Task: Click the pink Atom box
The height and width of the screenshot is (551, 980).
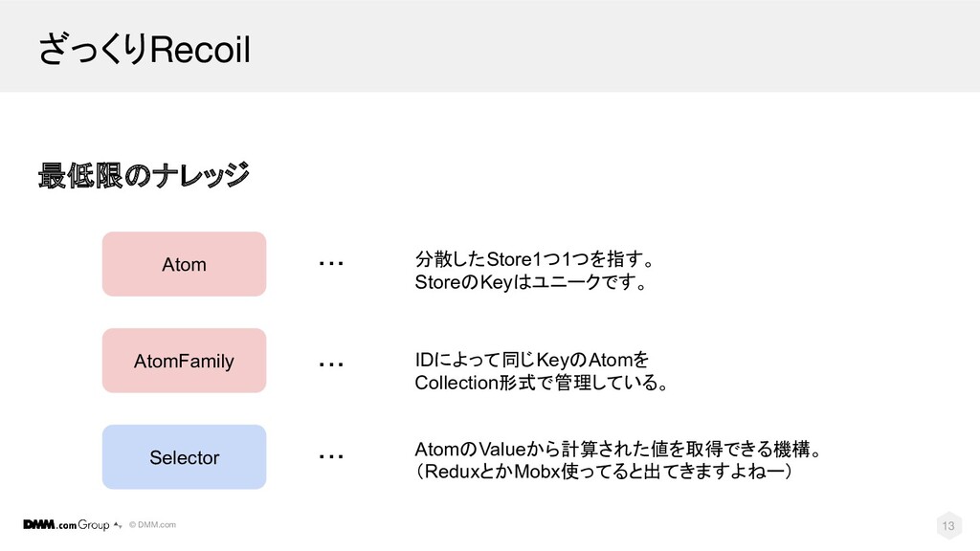Action: tap(185, 264)
